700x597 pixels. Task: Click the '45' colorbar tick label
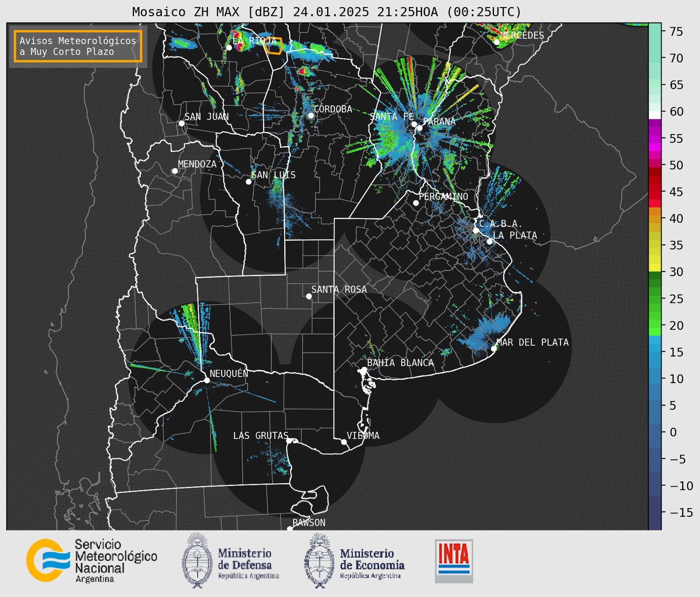676,192
